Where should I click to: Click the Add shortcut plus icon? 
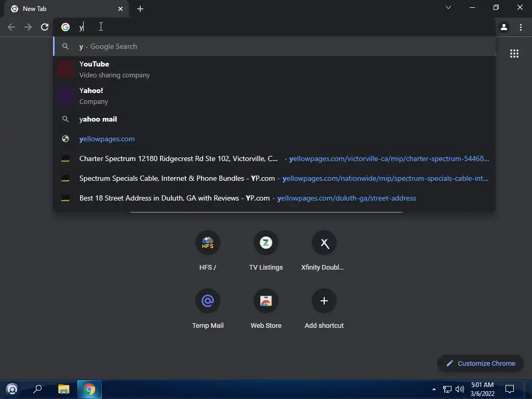[x=324, y=301]
